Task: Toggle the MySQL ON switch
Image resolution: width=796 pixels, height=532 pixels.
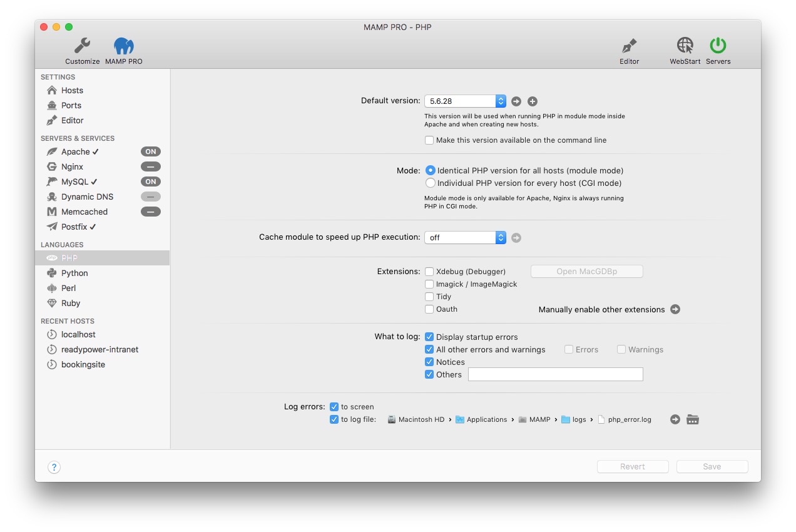Action: coord(151,182)
